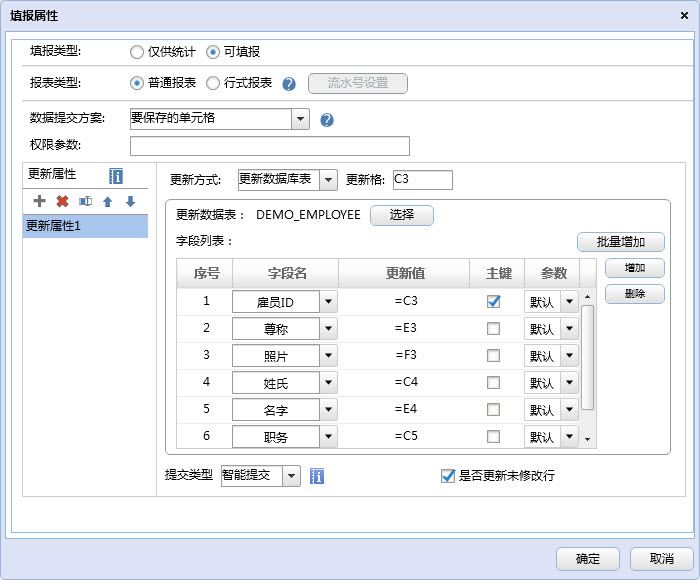
Task: Open 参数 dropdown for row 5
Action: [569, 409]
